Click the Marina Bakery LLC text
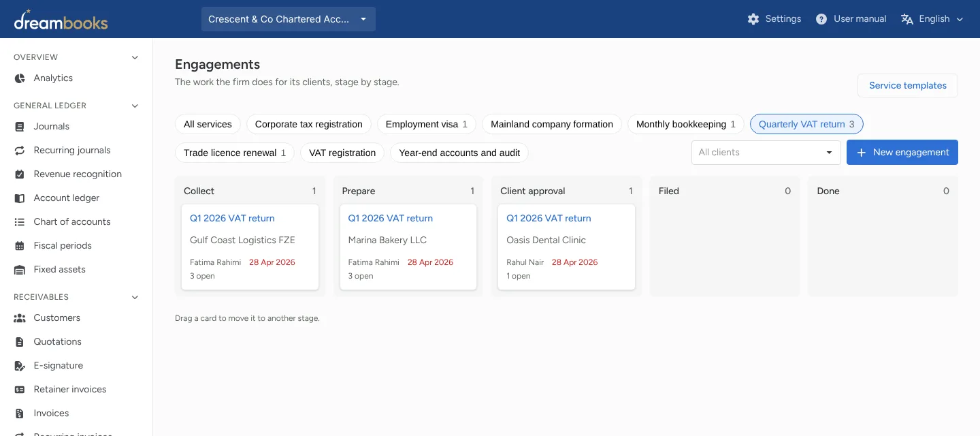This screenshot has height=436, width=980. coord(387,240)
